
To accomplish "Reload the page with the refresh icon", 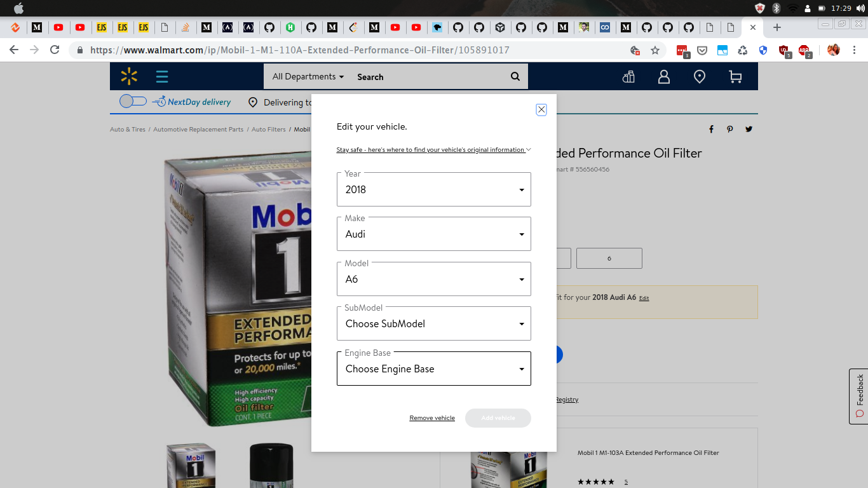I will (55, 50).
